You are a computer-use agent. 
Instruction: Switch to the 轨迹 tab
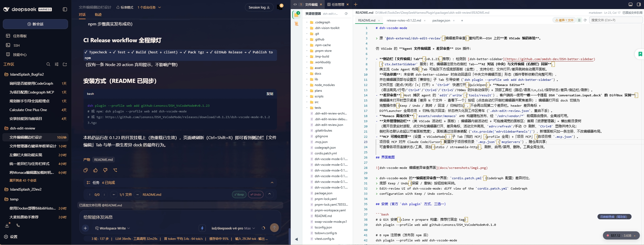pyautogui.click(x=98, y=15)
